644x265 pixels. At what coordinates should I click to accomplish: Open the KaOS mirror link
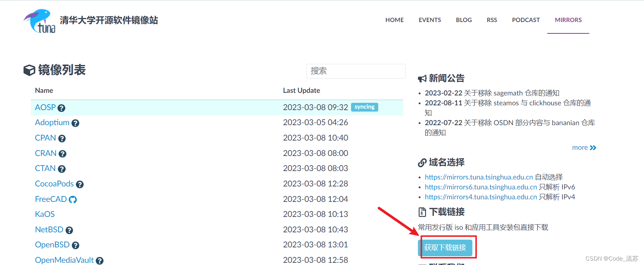(45, 214)
